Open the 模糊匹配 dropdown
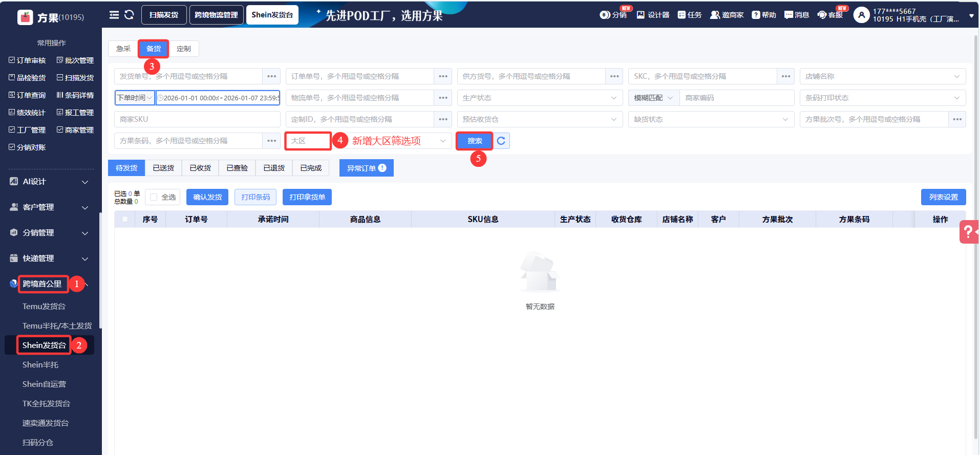The height and width of the screenshot is (455, 980). 654,98
